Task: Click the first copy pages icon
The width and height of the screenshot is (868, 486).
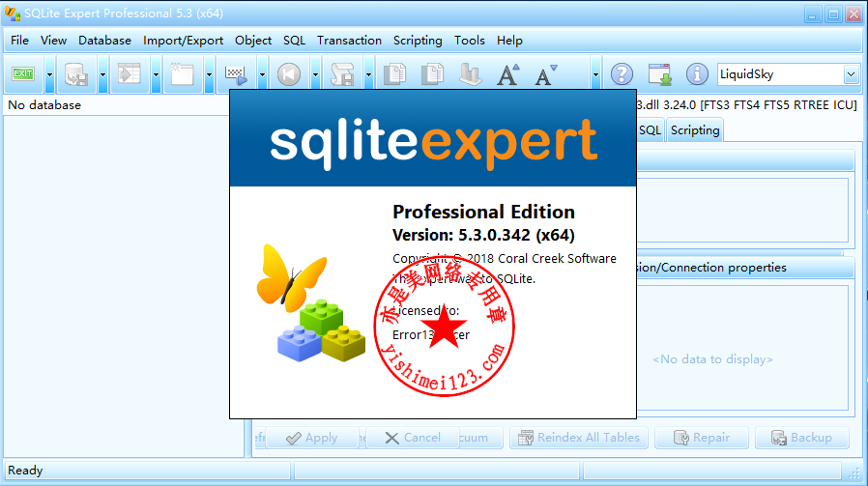Action: (394, 74)
